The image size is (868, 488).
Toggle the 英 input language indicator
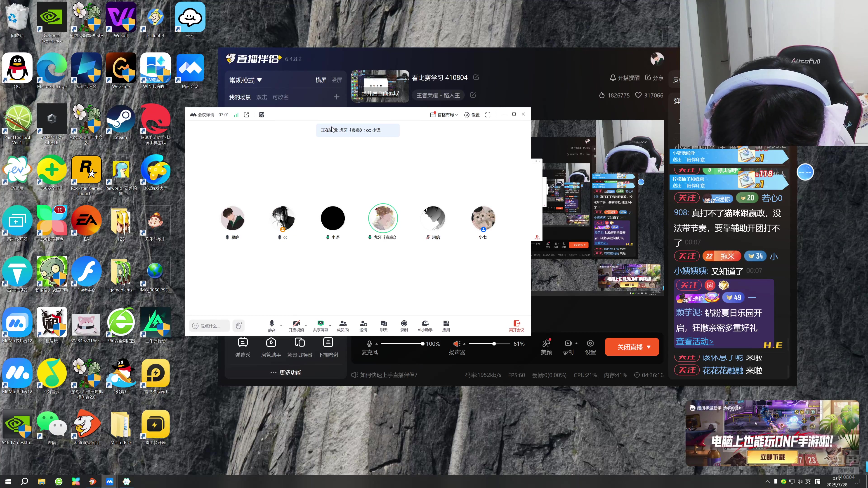[808, 481]
